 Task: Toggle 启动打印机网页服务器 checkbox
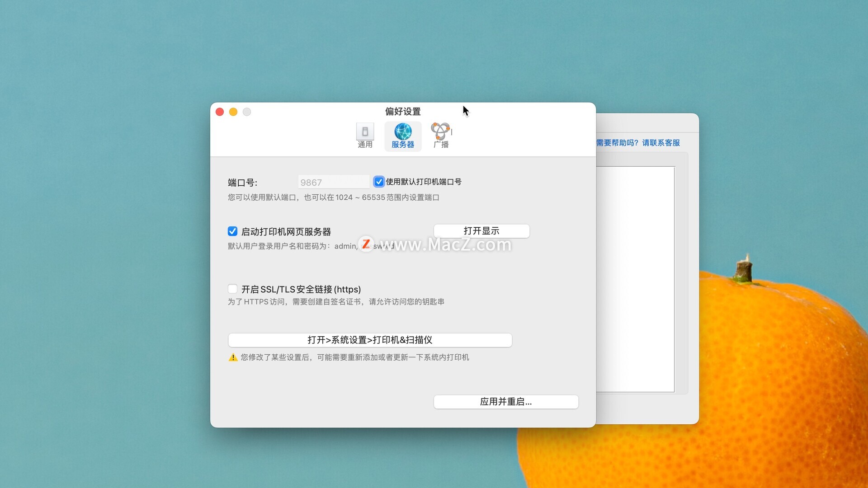pyautogui.click(x=232, y=231)
